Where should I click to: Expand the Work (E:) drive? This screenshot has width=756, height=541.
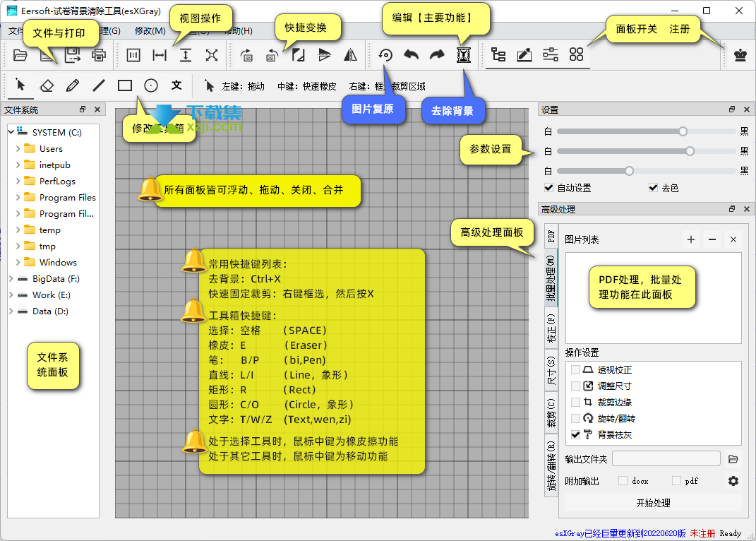[11, 295]
